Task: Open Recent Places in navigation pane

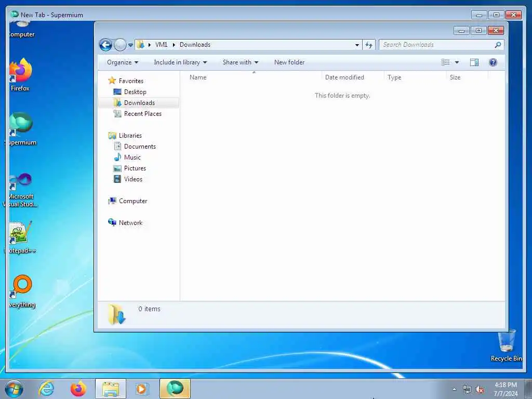Action: pos(142,114)
